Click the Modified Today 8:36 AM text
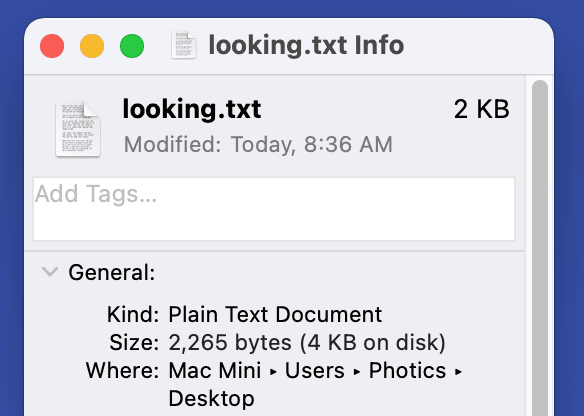This screenshot has height=416, width=584. point(258,145)
